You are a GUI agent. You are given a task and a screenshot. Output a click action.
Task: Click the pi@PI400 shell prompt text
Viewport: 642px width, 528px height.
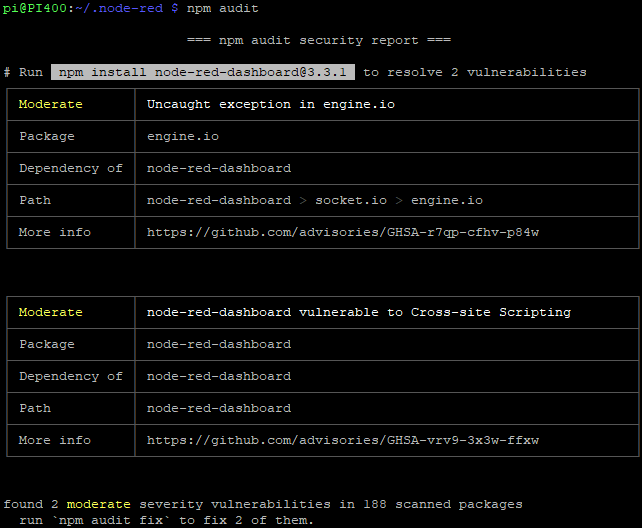click(35, 8)
